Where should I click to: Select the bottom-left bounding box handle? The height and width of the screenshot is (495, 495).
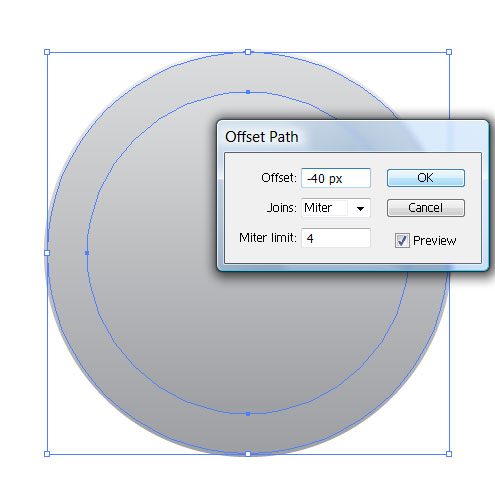pyautogui.click(x=47, y=454)
